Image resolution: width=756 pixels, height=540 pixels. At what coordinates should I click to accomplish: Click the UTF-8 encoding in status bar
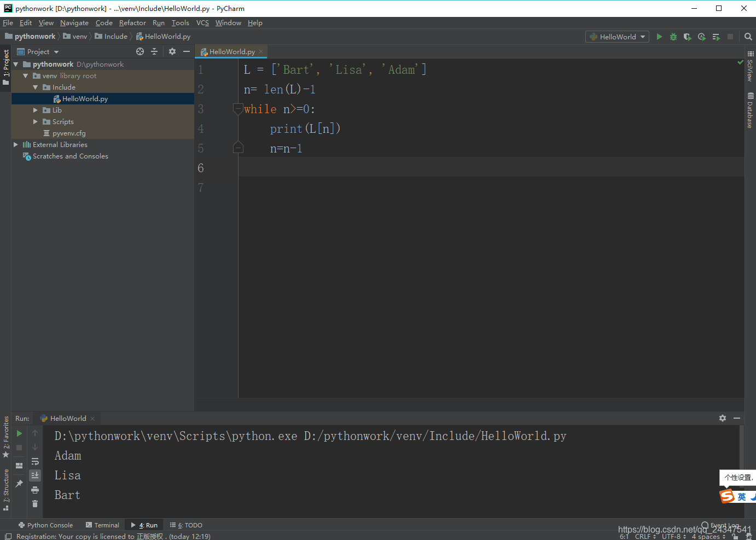[673, 536]
